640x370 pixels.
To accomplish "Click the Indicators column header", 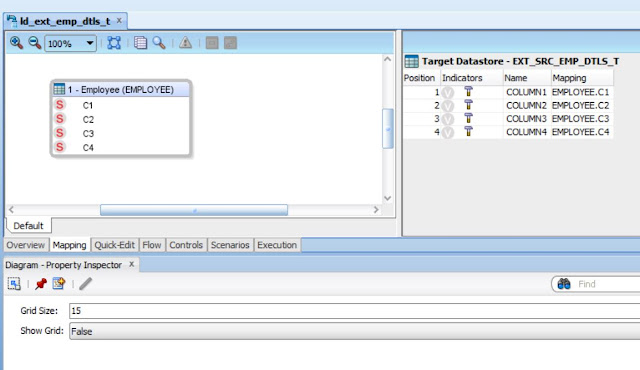I will (471, 78).
